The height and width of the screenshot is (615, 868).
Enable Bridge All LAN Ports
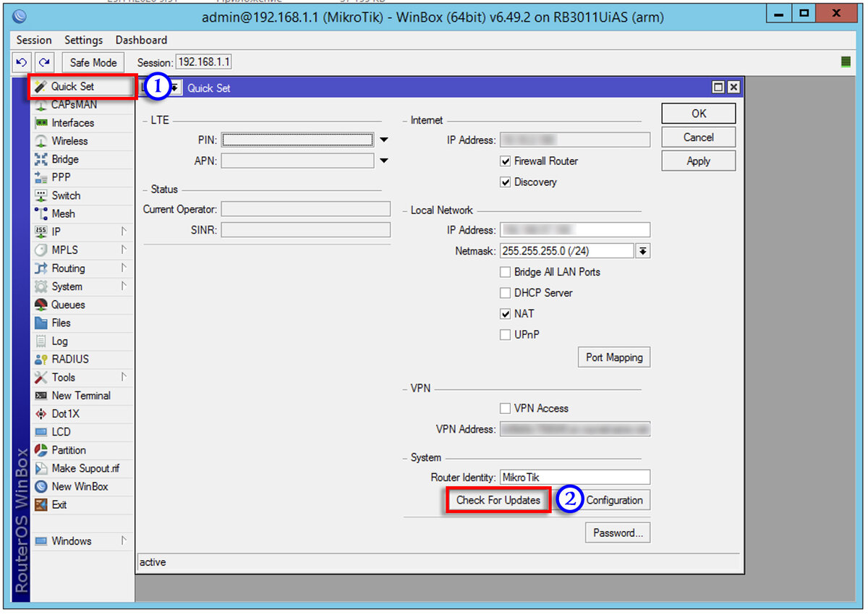[x=506, y=272]
